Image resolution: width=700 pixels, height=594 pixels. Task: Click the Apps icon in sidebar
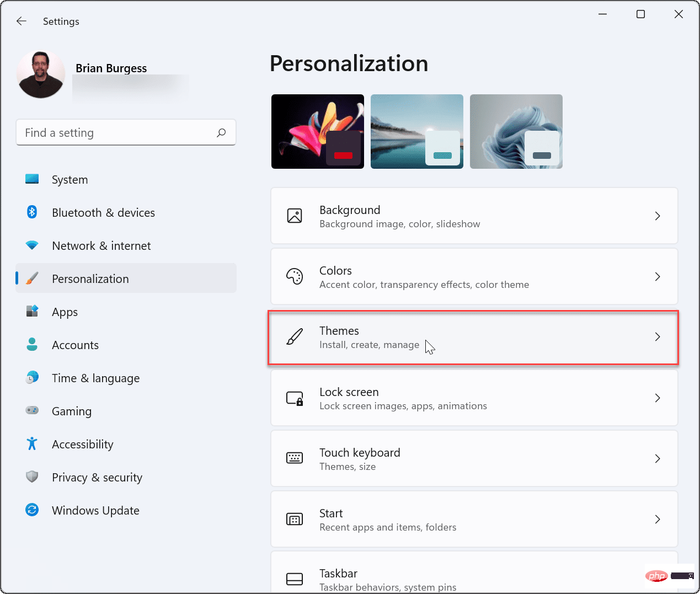coord(32,311)
